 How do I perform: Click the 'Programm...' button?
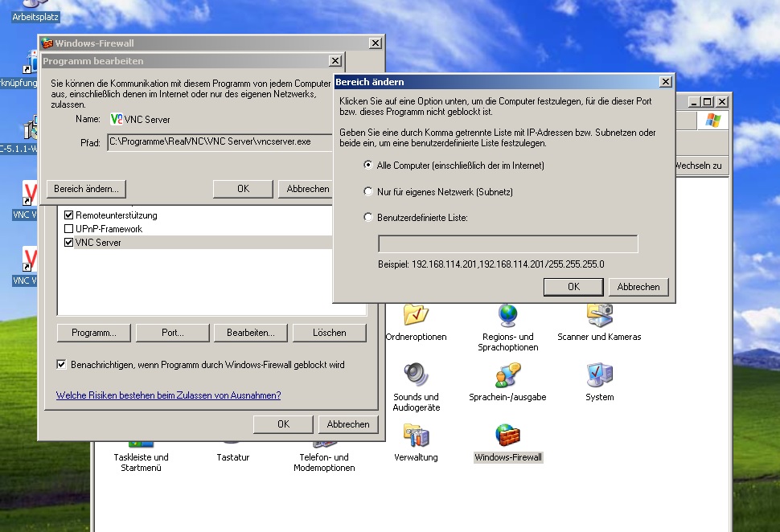pos(94,333)
